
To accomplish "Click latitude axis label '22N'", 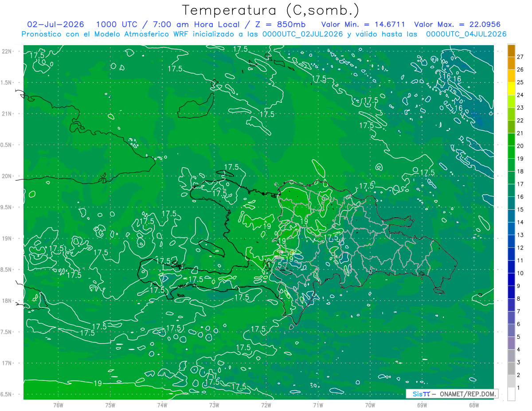I will pyautogui.click(x=6, y=51).
